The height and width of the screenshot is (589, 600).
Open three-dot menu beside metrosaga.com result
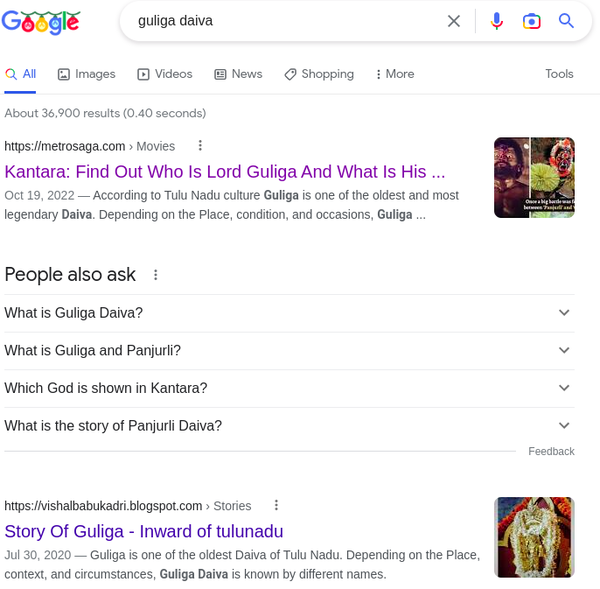pos(200,146)
